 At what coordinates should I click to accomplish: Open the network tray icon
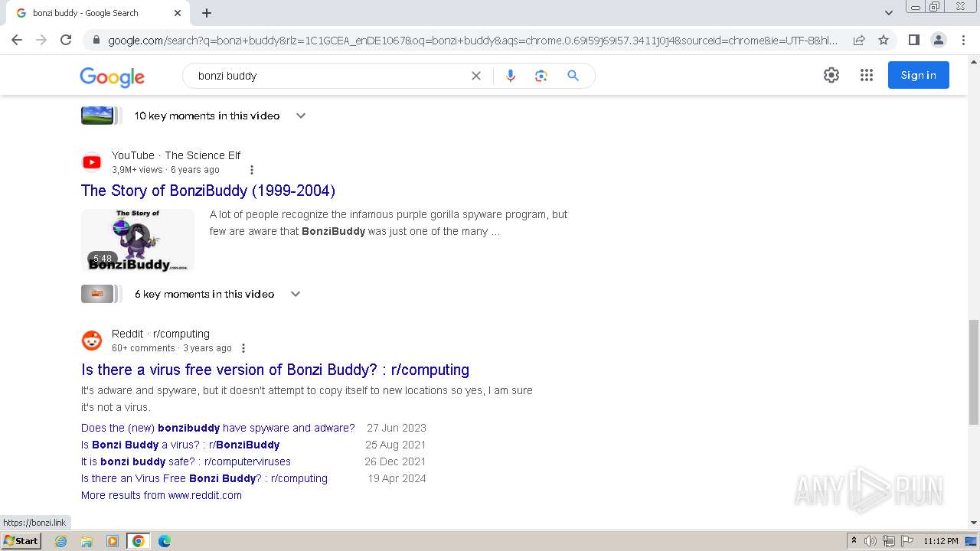(x=889, y=541)
